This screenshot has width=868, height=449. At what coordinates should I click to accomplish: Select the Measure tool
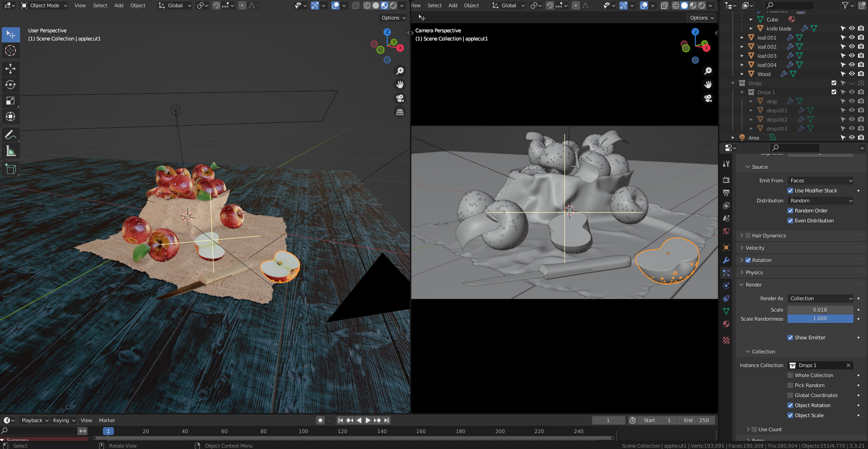coord(10,151)
